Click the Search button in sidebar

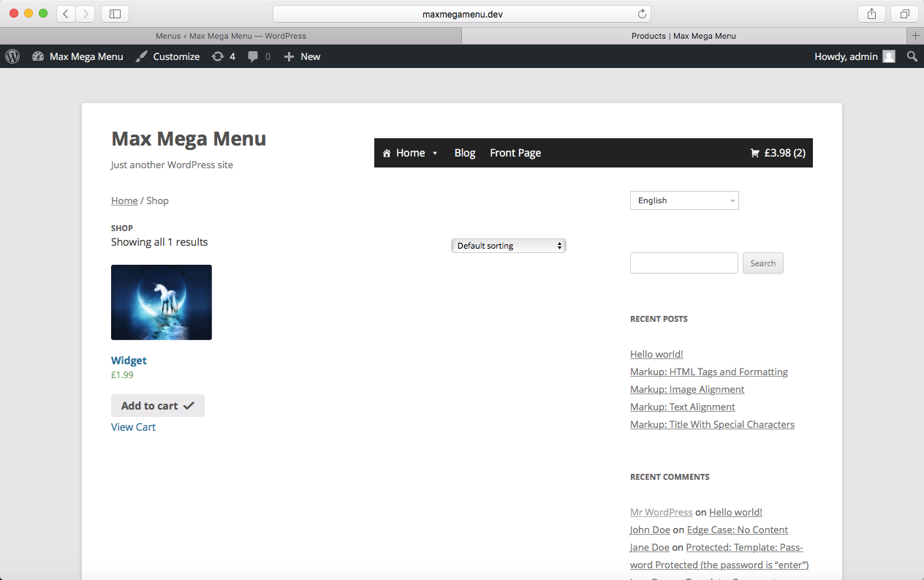[762, 263]
